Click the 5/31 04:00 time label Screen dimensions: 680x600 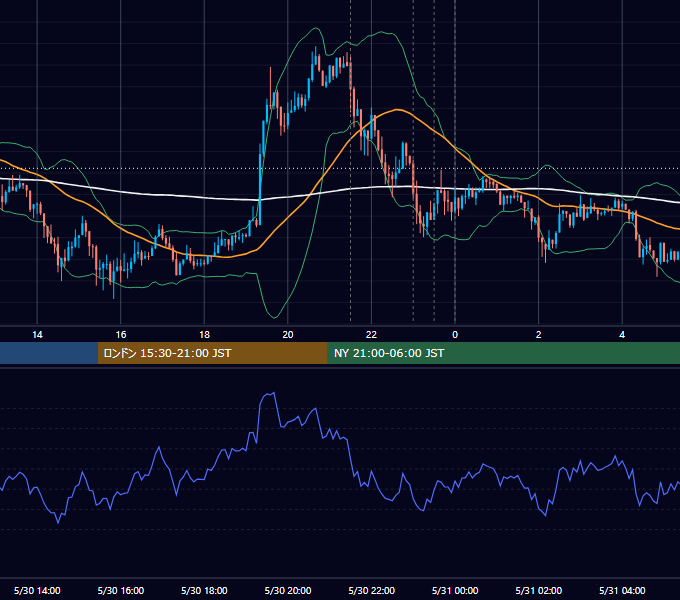pos(622,590)
